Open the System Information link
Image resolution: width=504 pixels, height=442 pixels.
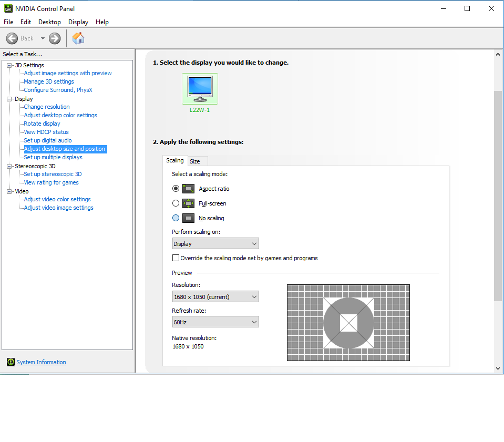coord(41,362)
